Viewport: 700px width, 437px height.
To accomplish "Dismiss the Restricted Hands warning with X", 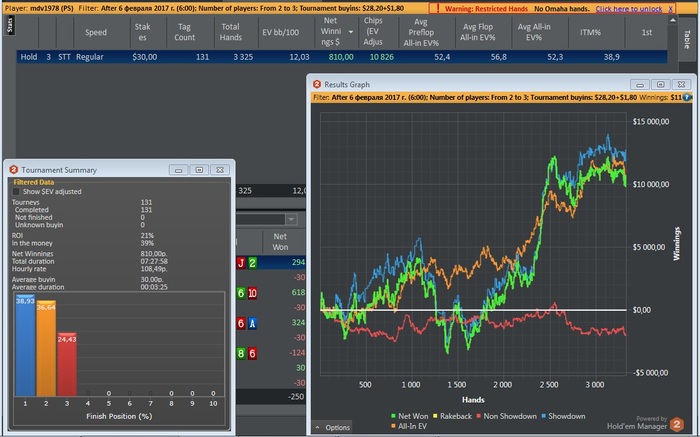I will pyautogui.click(x=671, y=8).
